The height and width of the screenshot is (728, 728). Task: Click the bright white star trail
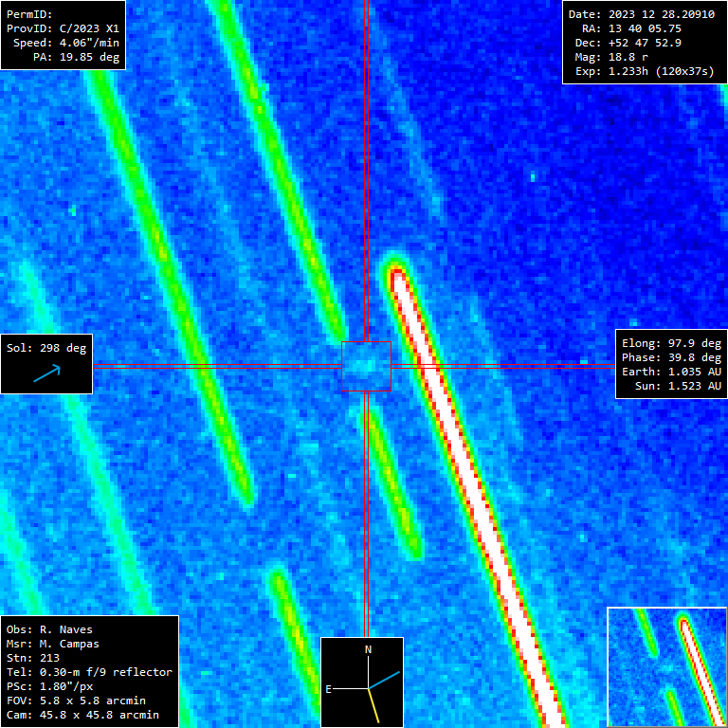click(x=472, y=489)
